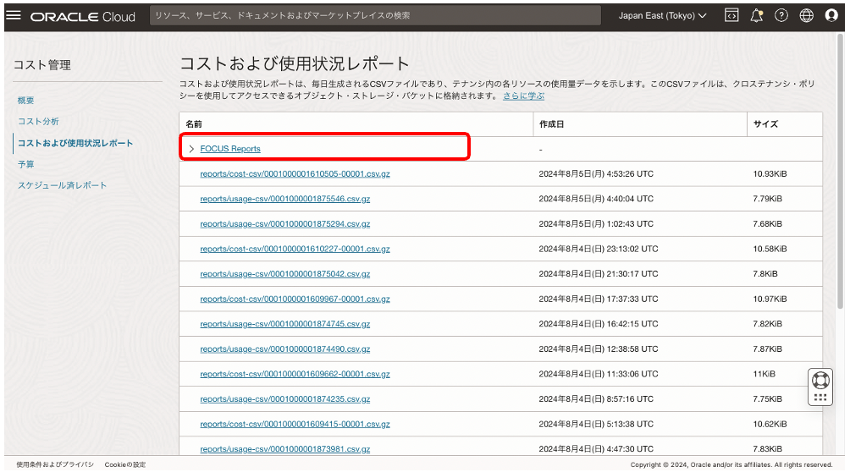Click the コスト管理 sidebar heading

coord(42,65)
